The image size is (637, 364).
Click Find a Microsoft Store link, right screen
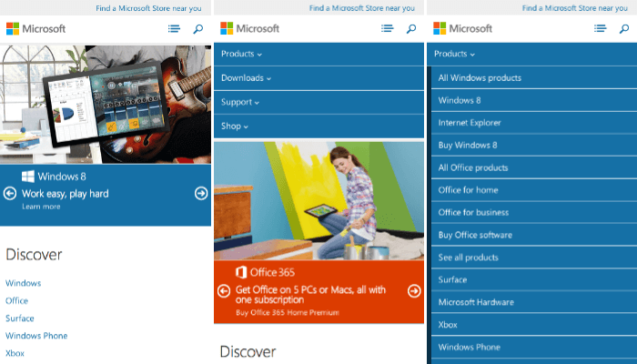tap(575, 8)
